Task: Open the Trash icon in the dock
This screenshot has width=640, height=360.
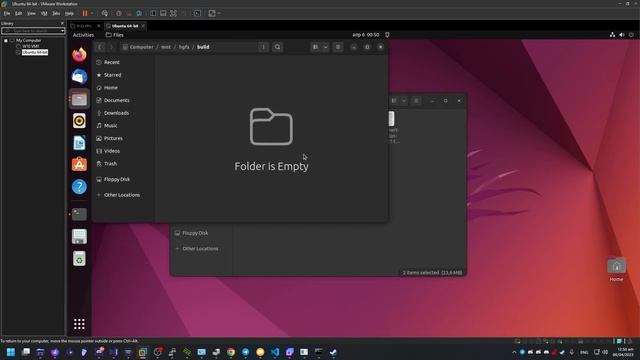Action: (x=79, y=258)
